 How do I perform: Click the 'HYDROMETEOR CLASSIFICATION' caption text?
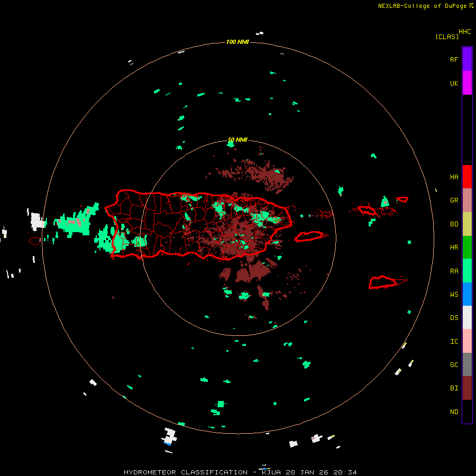pyautogui.click(x=186, y=472)
